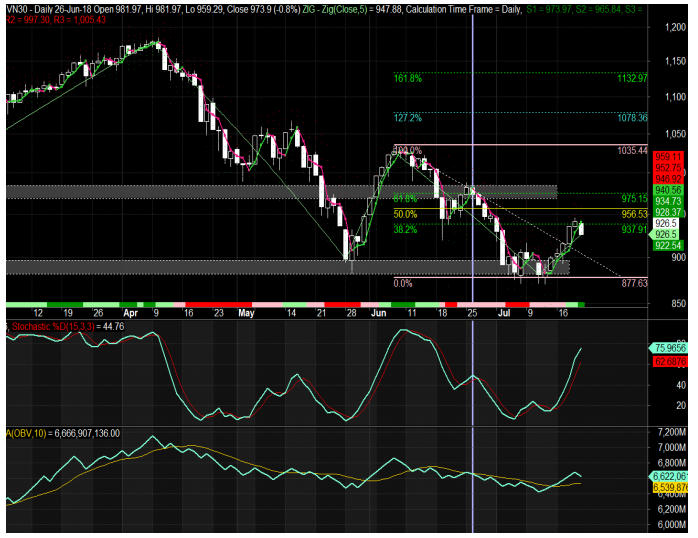Click the 25 date marker under cursor line
The height and width of the screenshot is (538, 698).
click(x=472, y=313)
